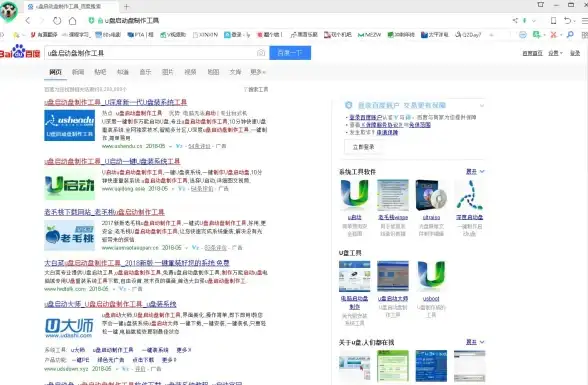This screenshot has height=385, width=588.
Task: Click the Baidu logo
Action: pos(20,52)
